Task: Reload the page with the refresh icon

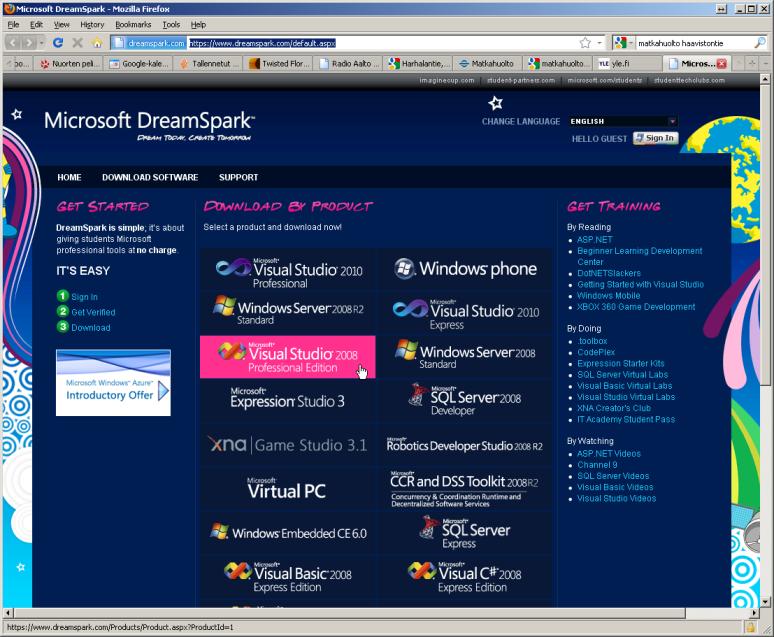Action: [x=58, y=43]
